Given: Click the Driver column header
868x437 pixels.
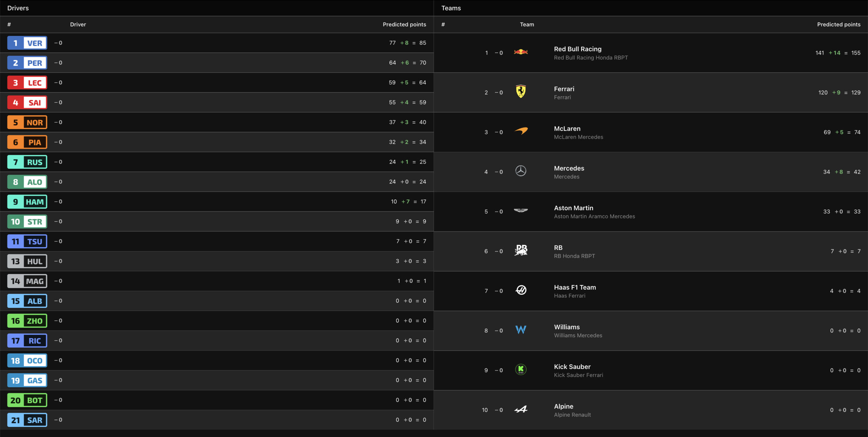Looking at the screenshot, I should (78, 24).
